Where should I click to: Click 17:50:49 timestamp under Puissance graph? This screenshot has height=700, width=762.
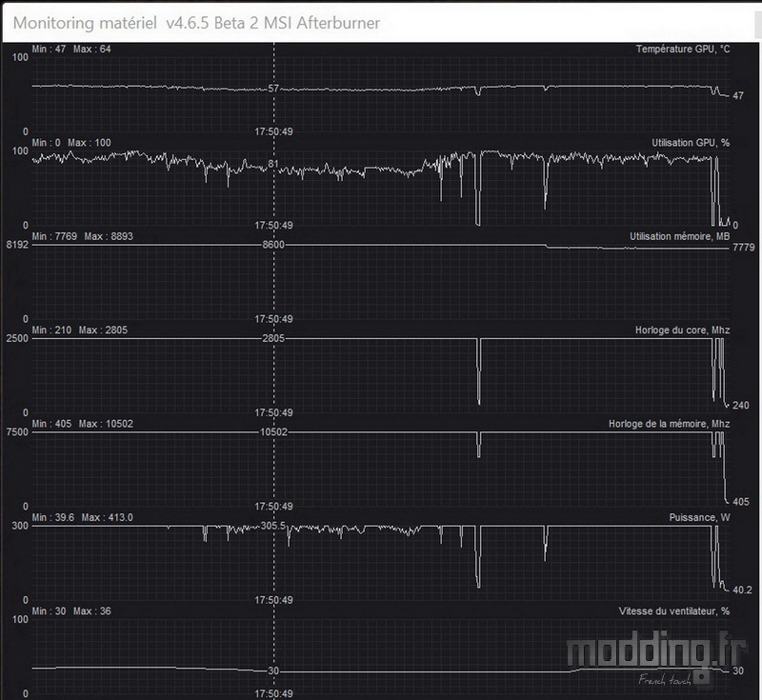[x=273, y=600]
